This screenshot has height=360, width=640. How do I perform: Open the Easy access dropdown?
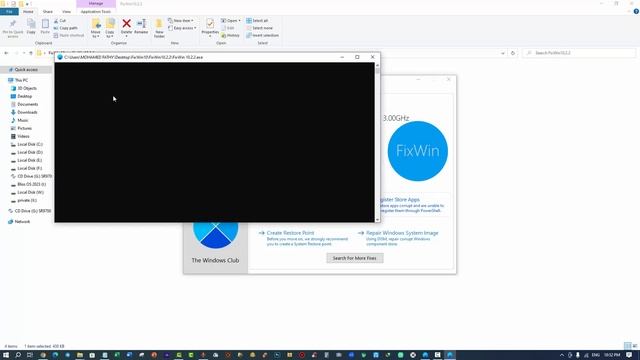coord(182,28)
